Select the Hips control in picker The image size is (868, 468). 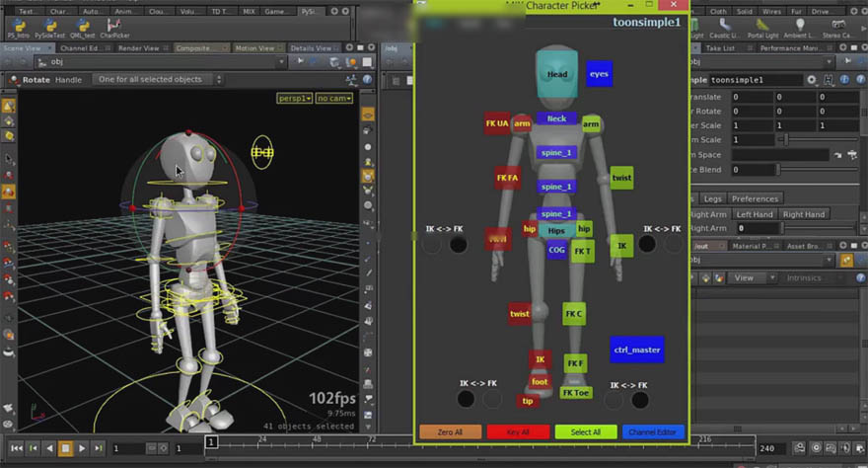[556, 231]
